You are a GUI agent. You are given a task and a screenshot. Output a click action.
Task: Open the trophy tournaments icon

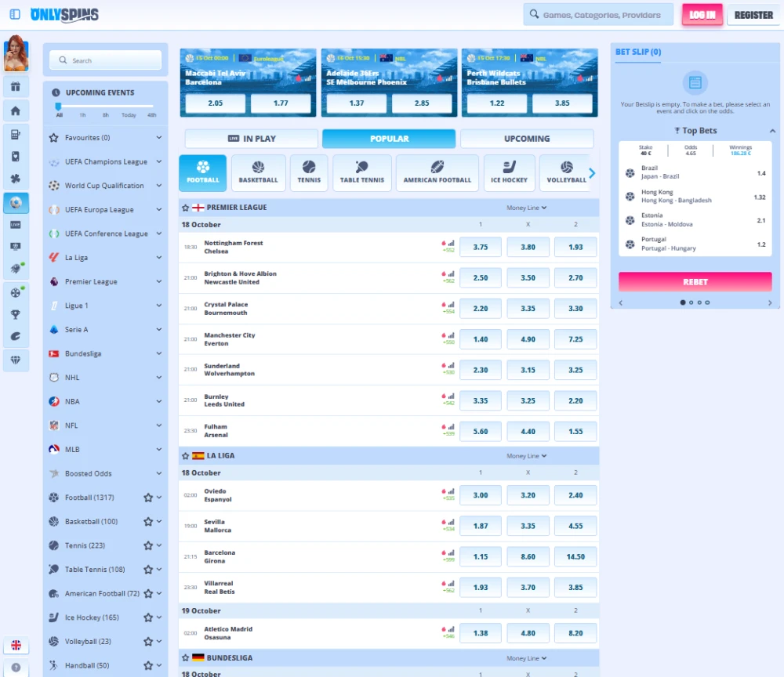tap(16, 314)
